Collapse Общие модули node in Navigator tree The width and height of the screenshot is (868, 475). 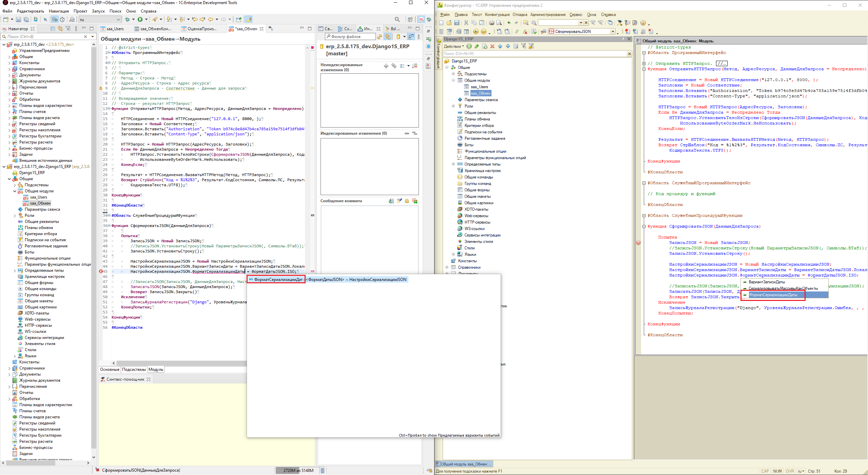(x=15, y=191)
